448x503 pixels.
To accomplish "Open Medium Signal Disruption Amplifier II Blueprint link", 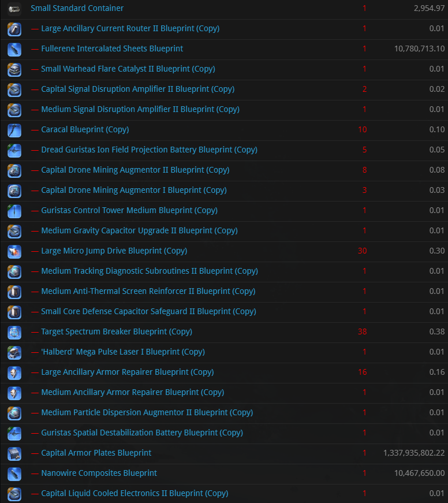I will coord(140,109).
